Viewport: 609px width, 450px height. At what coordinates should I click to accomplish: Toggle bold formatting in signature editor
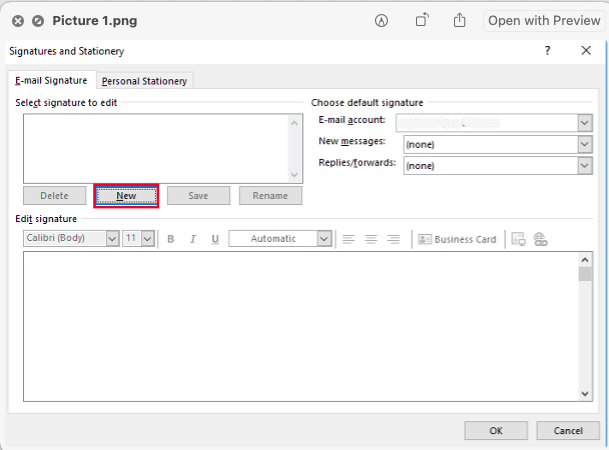[171, 239]
